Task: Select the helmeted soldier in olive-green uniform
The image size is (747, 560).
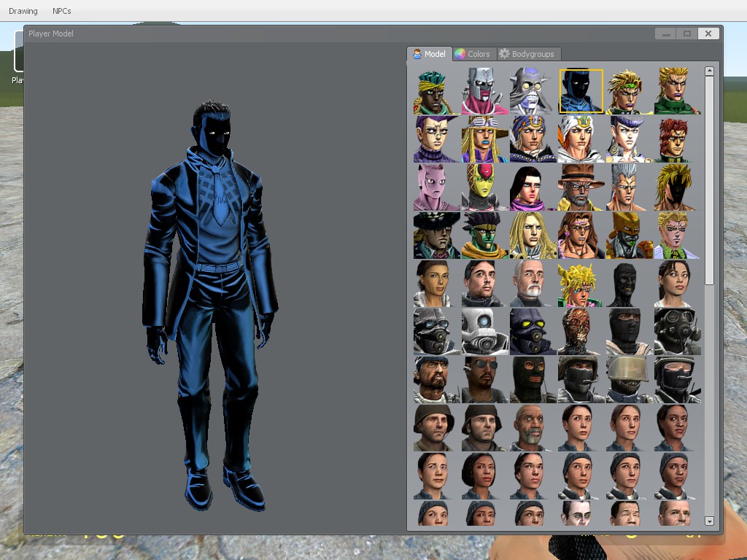Action: (437, 428)
